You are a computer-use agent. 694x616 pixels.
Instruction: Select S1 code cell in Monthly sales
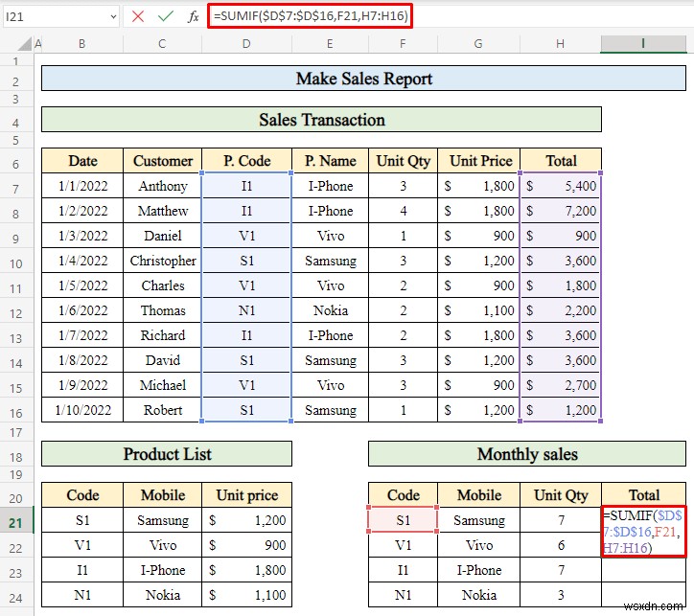pos(403,520)
